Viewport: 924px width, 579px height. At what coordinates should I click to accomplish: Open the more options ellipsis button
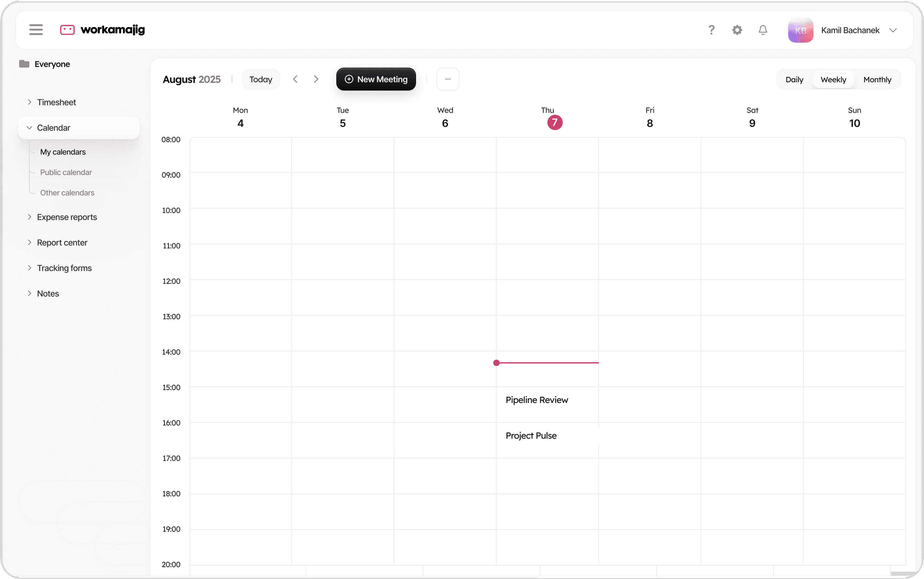tap(448, 79)
